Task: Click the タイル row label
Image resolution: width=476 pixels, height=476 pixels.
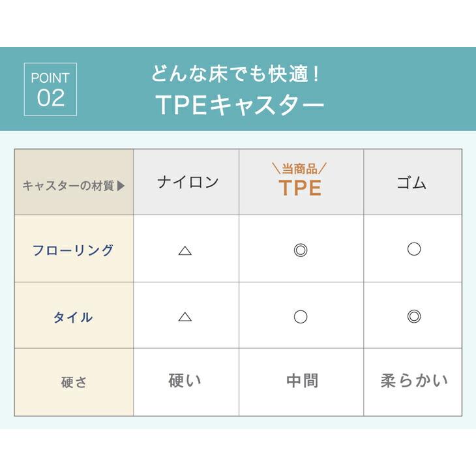Action: (x=73, y=318)
